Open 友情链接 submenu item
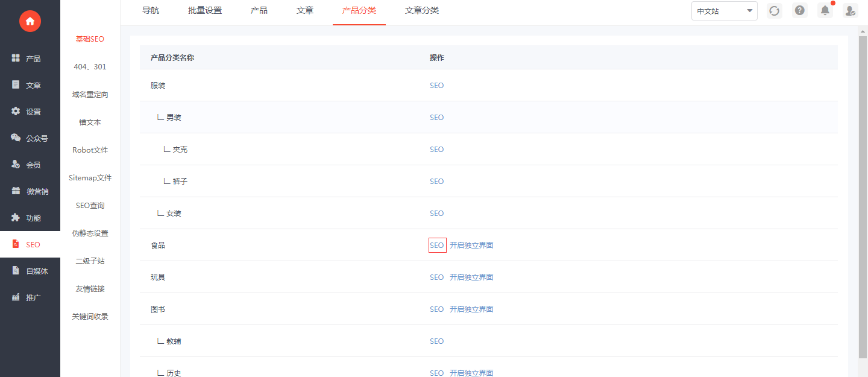Image resolution: width=868 pixels, height=377 pixels. (90, 289)
